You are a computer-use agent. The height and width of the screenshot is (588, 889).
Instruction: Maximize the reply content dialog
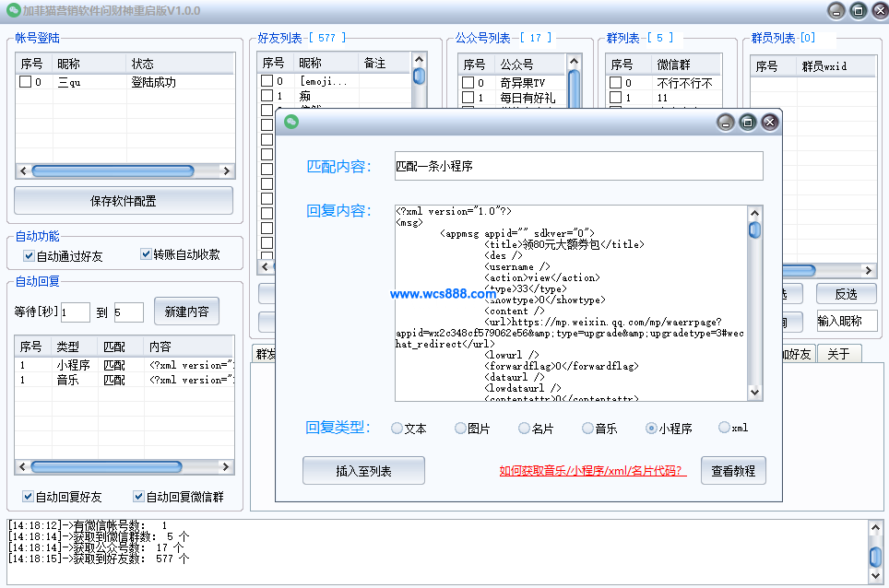[748, 122]
